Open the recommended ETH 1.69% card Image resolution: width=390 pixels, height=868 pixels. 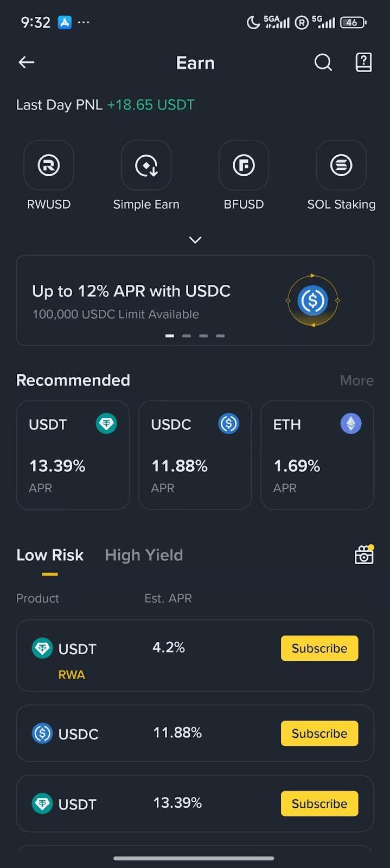[317, 455]
